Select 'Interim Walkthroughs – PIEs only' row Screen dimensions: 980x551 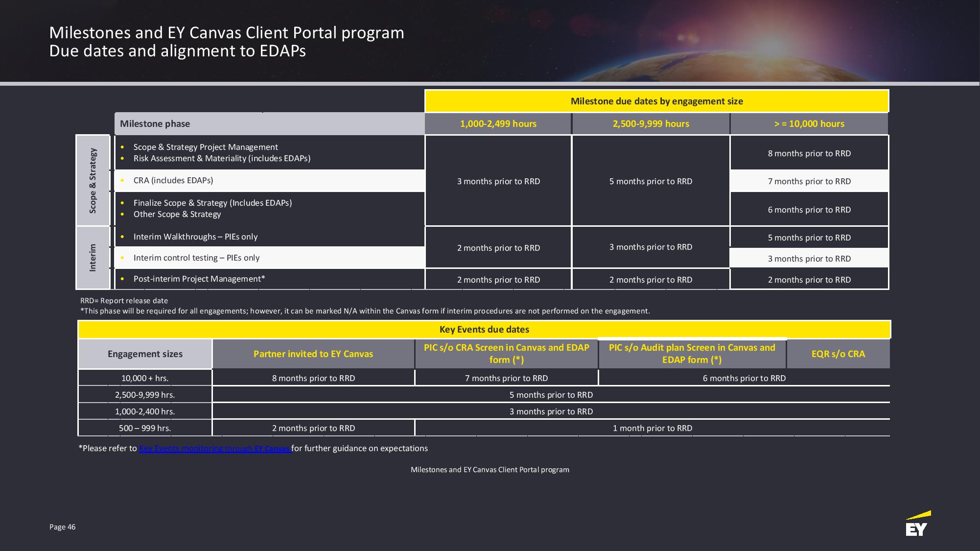point(269,237)
